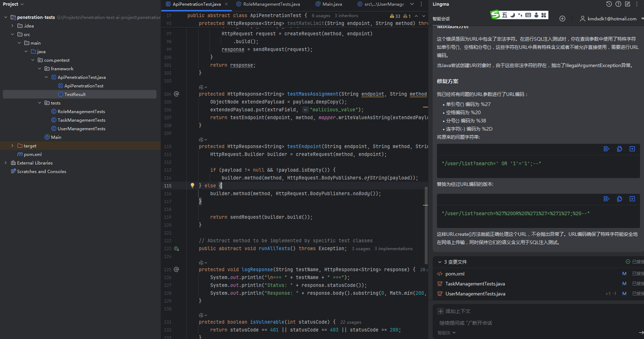Viewport: 644px width, 339px height.
Task: Click gutter @ icon on line 104
Action: [x=176, y=94]
